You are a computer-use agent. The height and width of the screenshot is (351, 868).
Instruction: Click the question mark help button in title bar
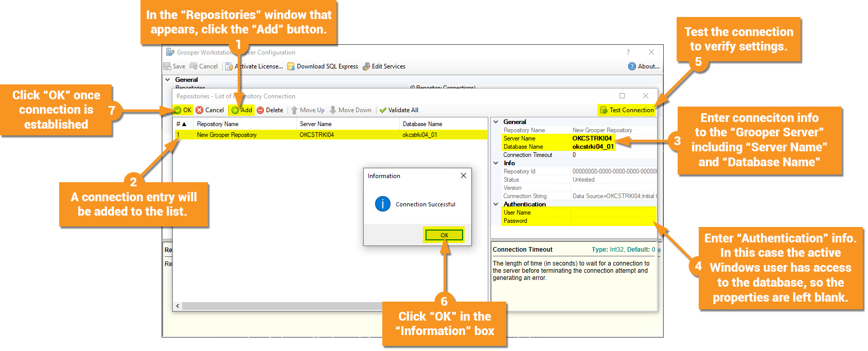628,52
